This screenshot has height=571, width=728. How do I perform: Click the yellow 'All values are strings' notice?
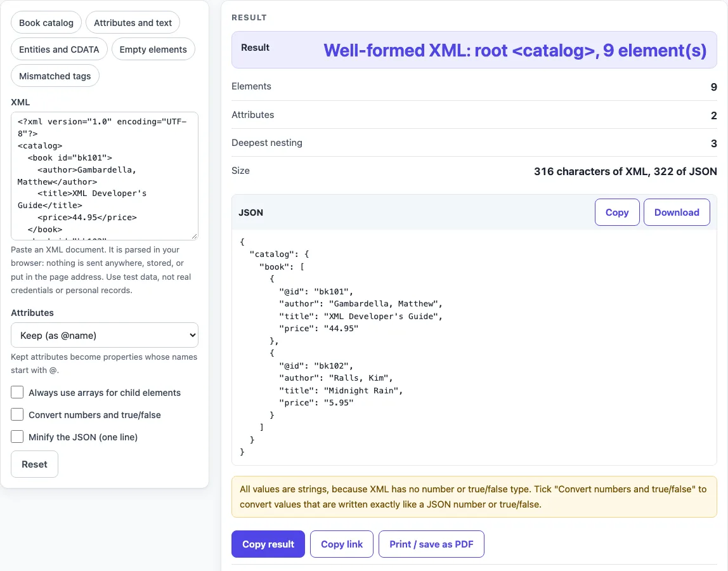[x=474, y=497]
